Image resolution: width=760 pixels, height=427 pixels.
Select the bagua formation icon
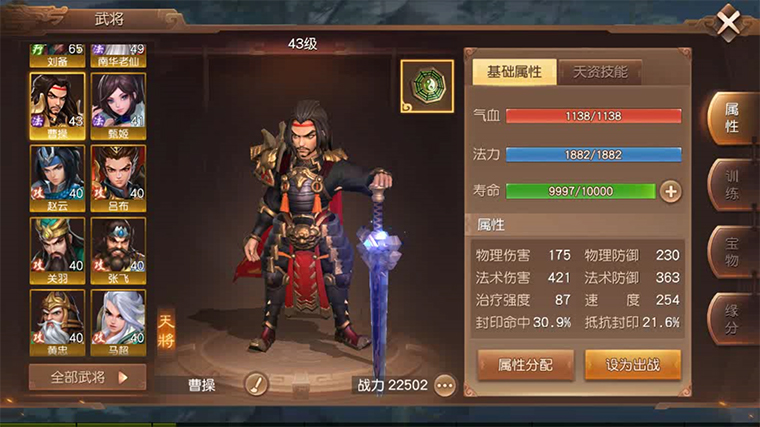pos(427,86)
